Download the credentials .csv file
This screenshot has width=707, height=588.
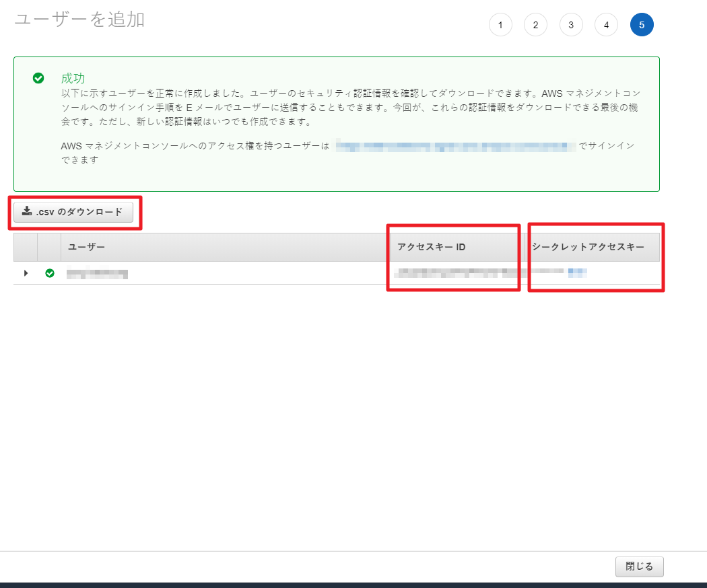tap(73, 212)
